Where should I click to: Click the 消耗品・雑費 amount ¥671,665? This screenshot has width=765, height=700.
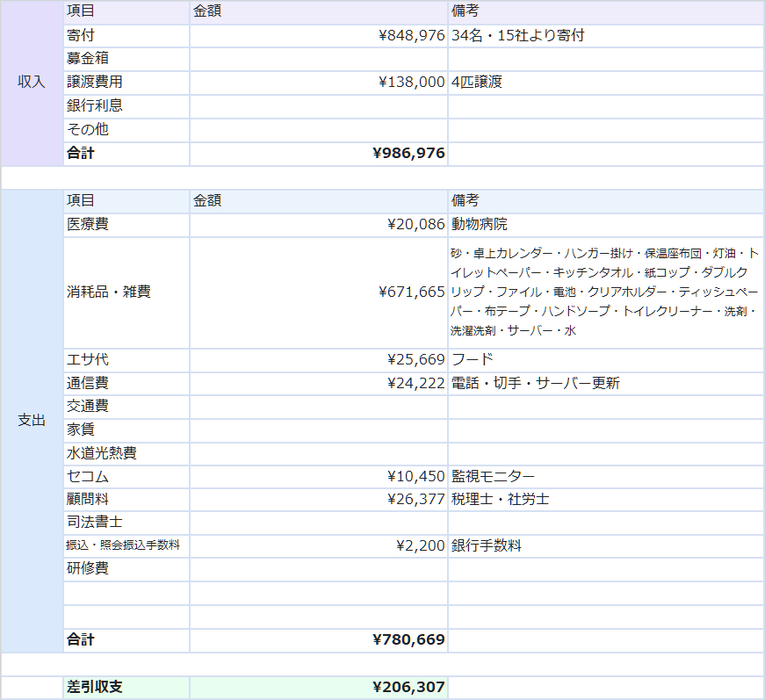click(318, 292)
